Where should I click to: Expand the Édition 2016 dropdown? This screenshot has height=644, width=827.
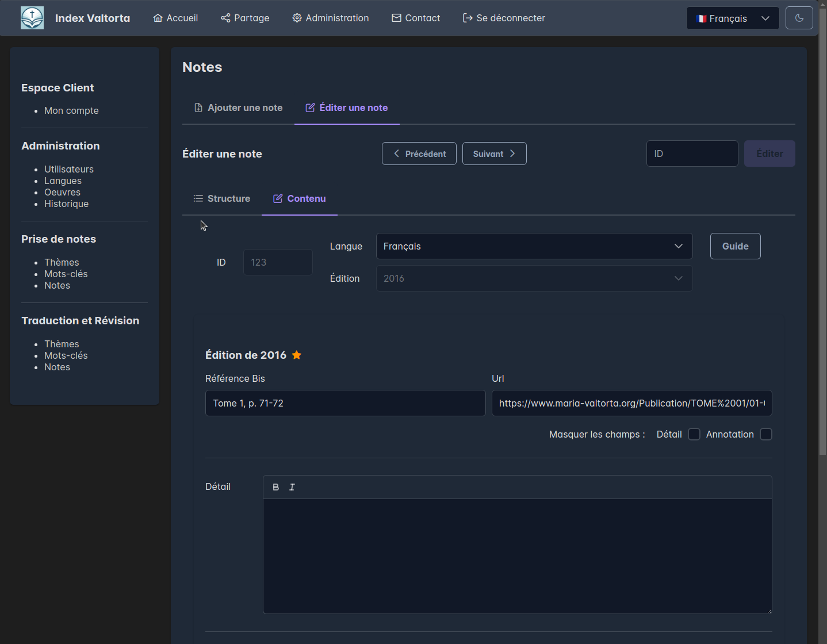pyautogui.click(x=534, y=278)
